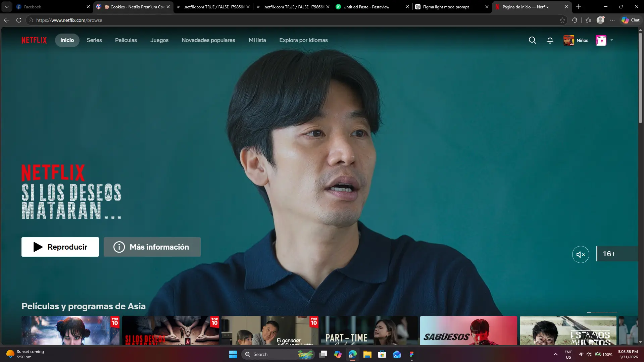Viewport: 644px width, 362px height.
Task: Open Microsoft Edge on taskbar
Action: [x=353, y=354]
